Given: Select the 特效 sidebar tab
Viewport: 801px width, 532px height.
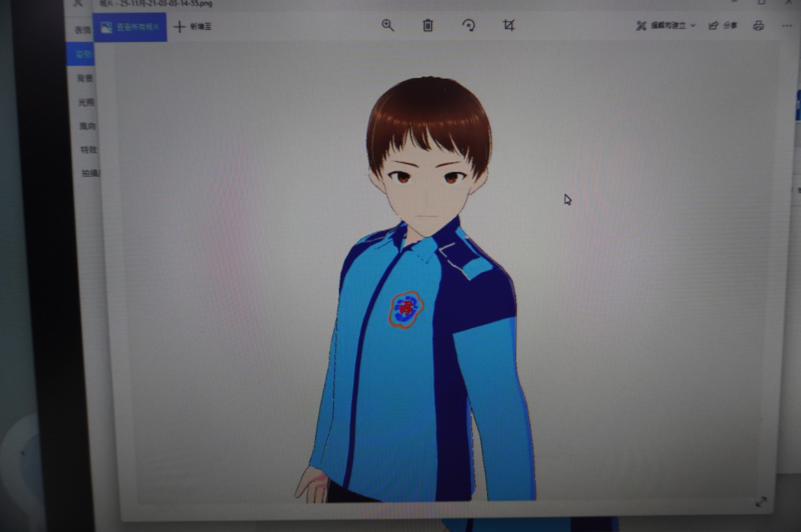Looking at the screenshot, I should tap(89, 149).
